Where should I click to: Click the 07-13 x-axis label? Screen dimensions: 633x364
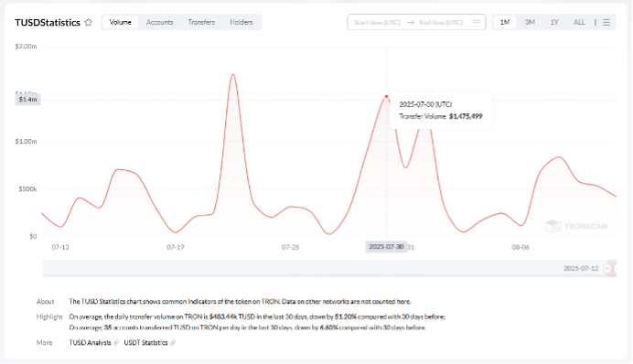click(x=60, y=247)
